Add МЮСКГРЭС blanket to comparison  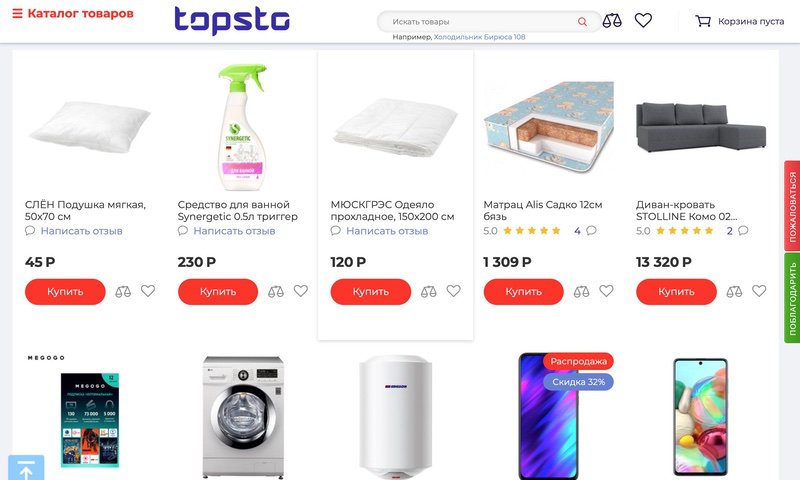(429, 291)
